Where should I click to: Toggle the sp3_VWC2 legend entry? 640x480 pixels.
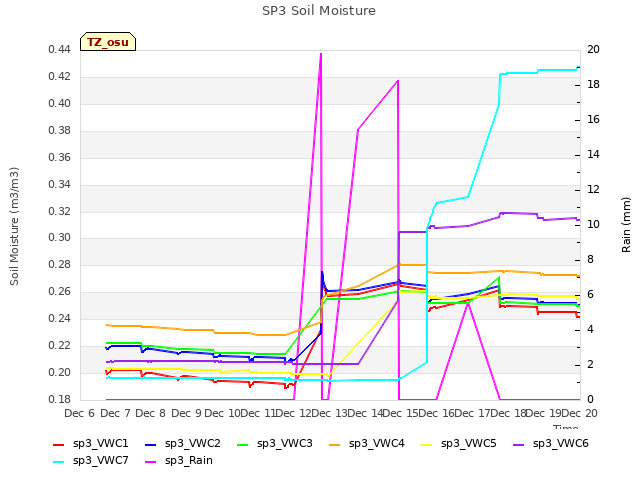click(183, 443)
